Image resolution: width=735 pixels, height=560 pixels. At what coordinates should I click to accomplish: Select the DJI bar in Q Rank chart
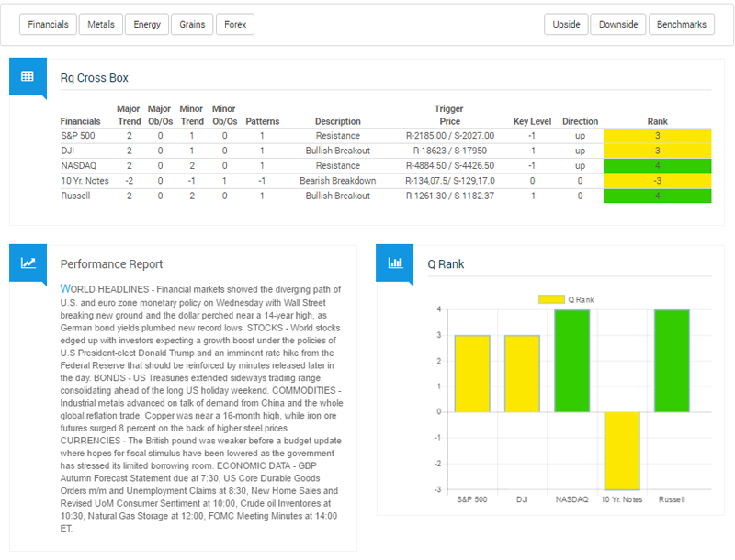pyautogui.click(x=522, y=374)
